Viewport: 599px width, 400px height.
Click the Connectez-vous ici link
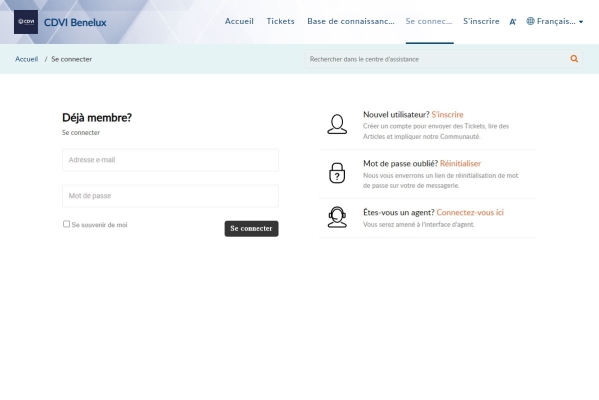470,212
